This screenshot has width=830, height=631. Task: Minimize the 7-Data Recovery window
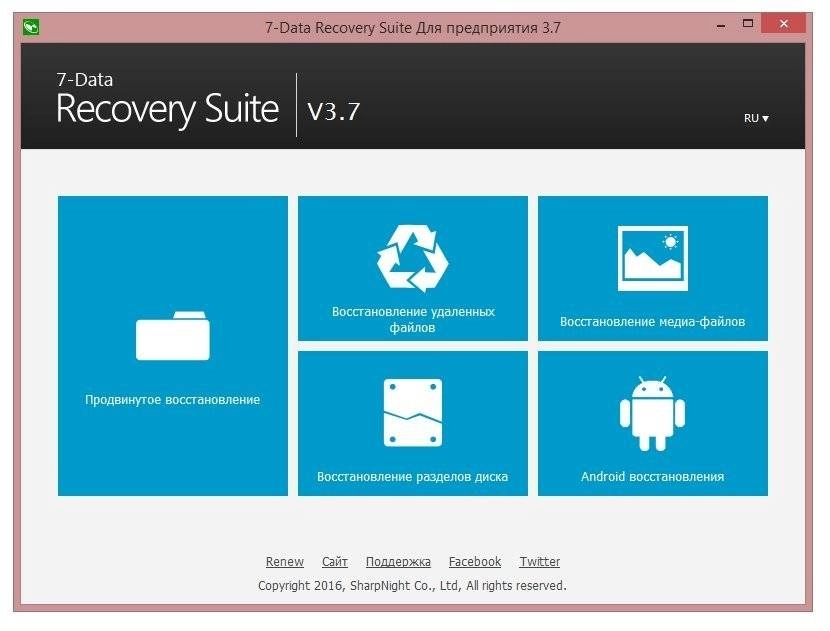tap(720, 25)
